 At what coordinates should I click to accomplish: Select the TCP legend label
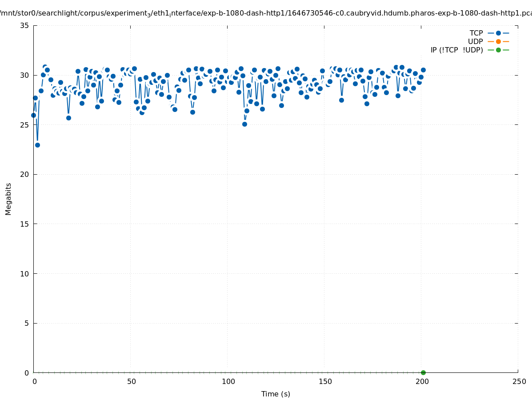(x=476, y=33)
